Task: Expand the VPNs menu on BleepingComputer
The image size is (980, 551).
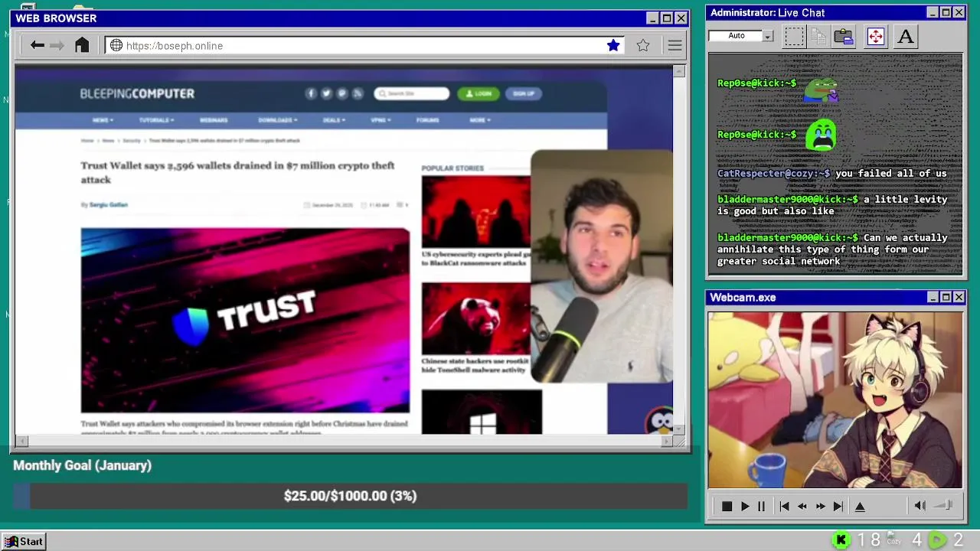Action: coord(381,120)
